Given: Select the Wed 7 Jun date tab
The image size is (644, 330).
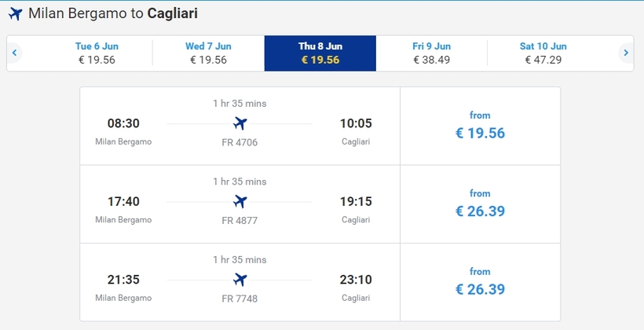Looking at the screenshot, I should click(x=208, y=53).
